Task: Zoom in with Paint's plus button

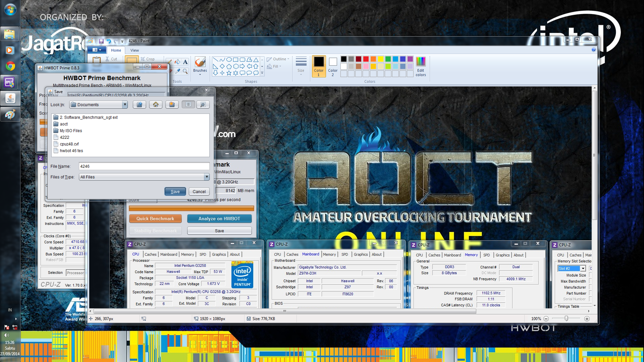Action: pos(587,319)
